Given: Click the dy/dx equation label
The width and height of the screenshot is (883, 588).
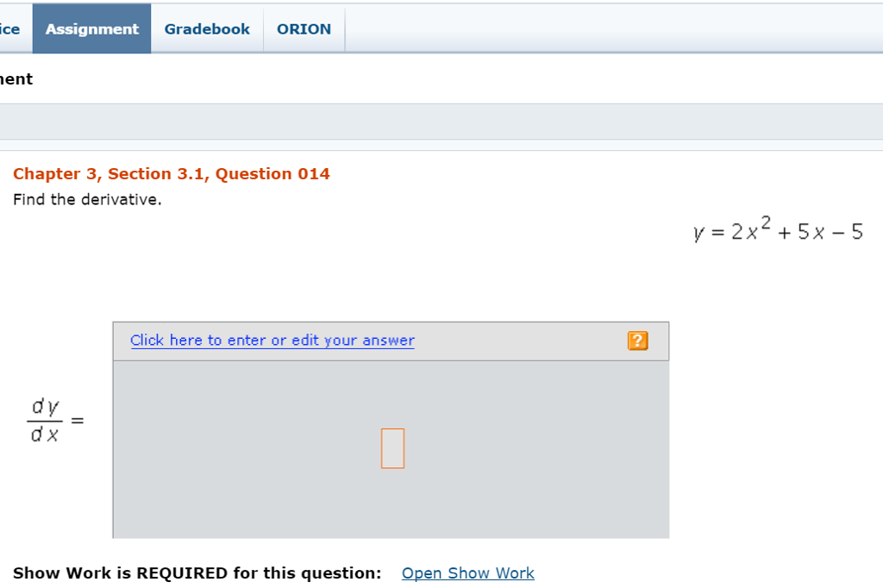Looking at the screenshot, I should pyautogui.click(x=45, y=419).
